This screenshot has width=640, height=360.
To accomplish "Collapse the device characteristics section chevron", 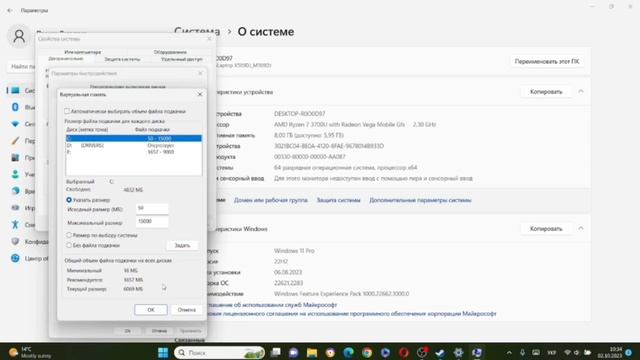I will tap(581, 91).
